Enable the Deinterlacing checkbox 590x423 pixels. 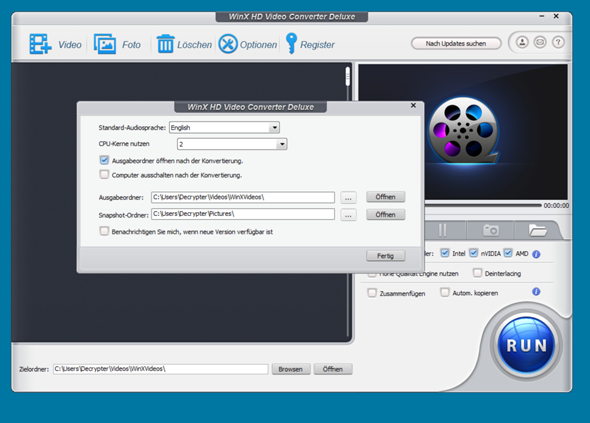(477, 273)
